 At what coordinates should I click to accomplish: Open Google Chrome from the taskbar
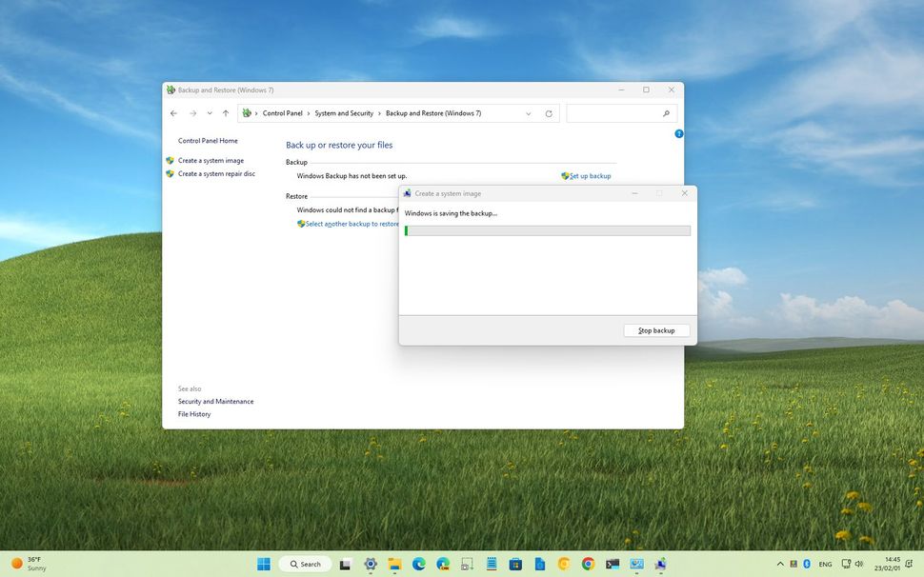[588, 564]
